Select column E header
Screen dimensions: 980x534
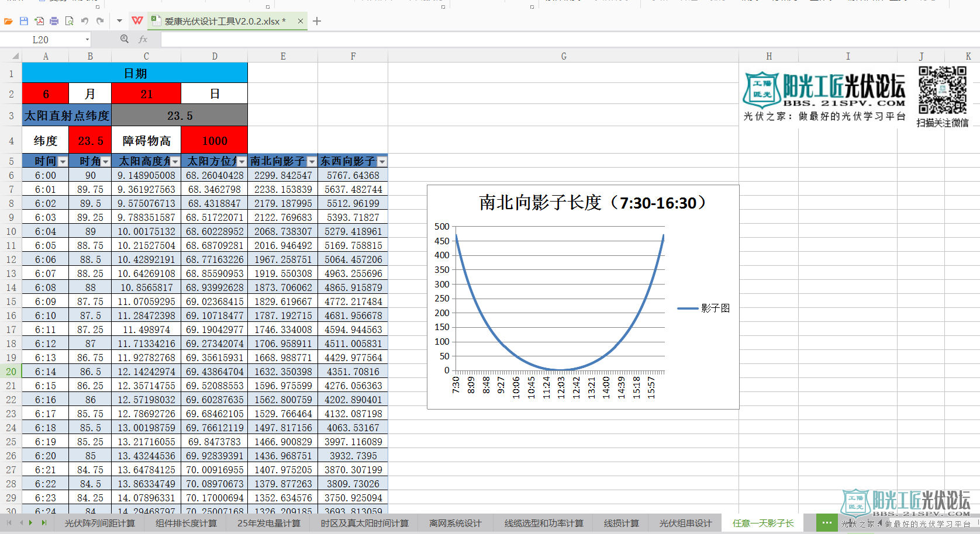tap(283, 57)
